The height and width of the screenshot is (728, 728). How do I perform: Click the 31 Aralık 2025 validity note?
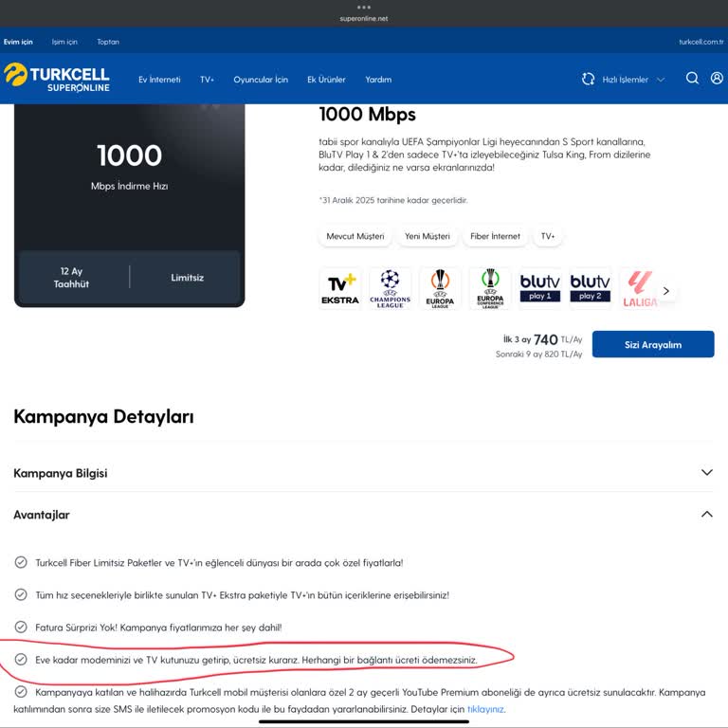point(393,200)
